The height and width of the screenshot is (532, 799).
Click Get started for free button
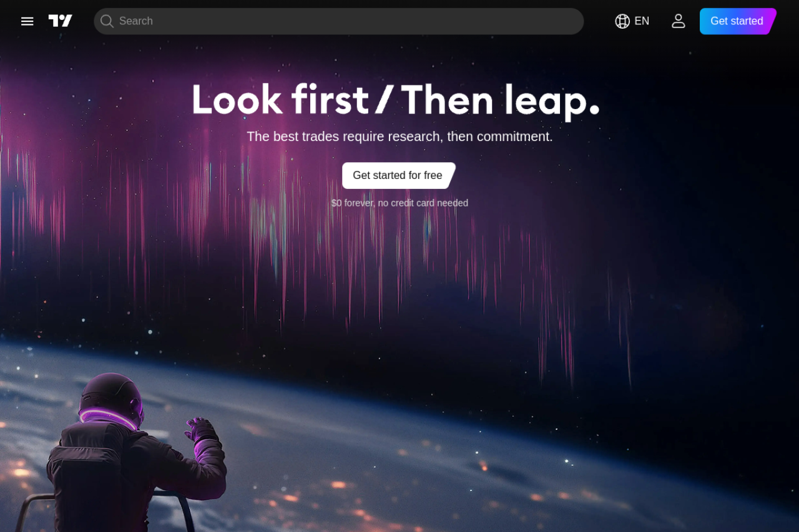(398, 175)
